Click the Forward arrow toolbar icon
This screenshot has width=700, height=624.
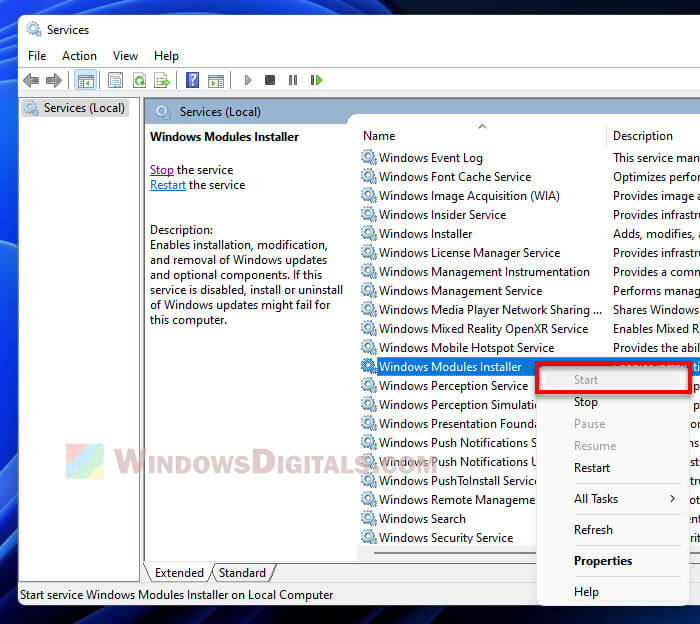pos(54,80)
